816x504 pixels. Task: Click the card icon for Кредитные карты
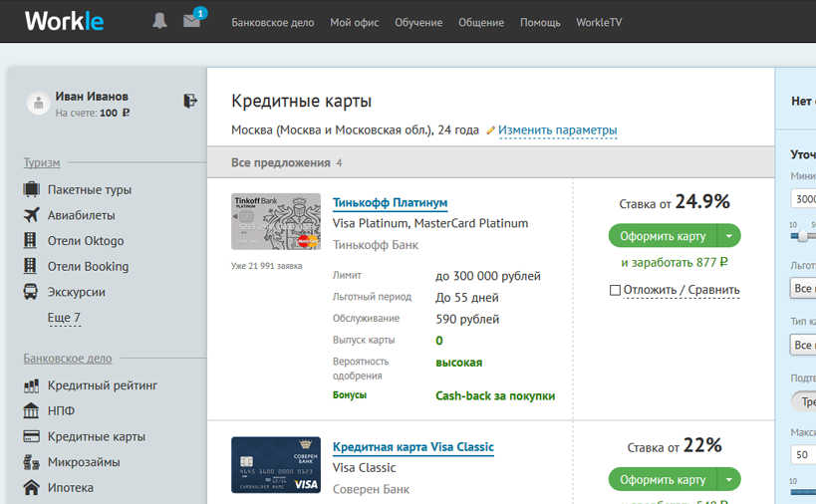pyautogui.click(x=31, y=436)
